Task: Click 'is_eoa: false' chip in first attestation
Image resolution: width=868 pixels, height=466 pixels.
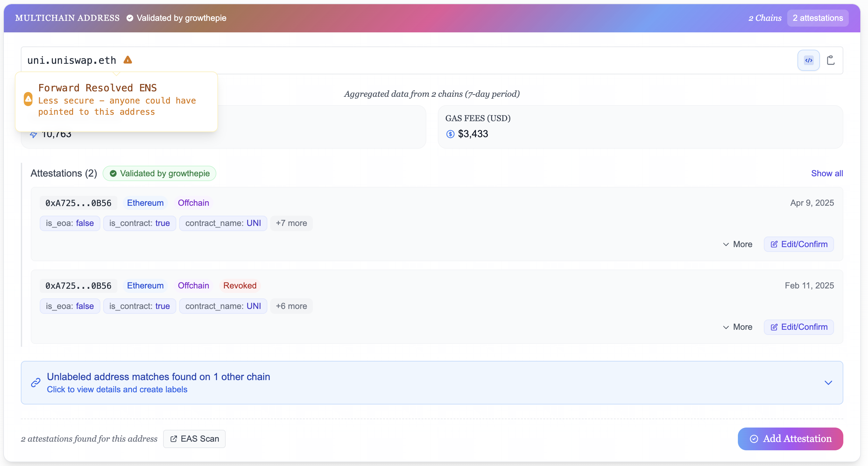Action: 70,223
